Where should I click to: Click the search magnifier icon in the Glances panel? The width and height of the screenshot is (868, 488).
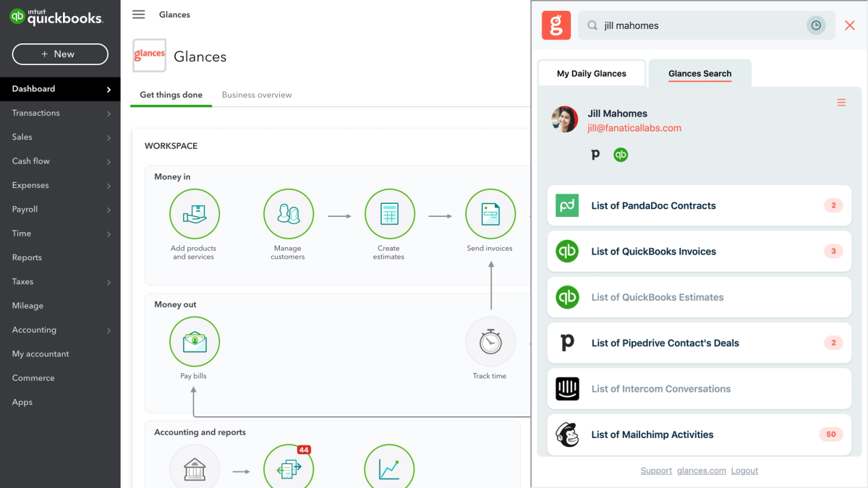click(592, 25)
